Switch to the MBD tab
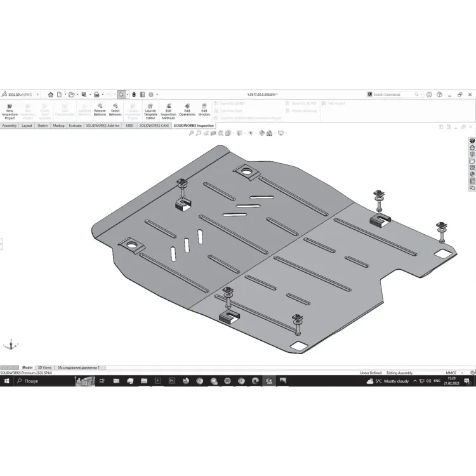Image resolution: width=476 pixels, height=476 pixels. click(x=129, y=126)
